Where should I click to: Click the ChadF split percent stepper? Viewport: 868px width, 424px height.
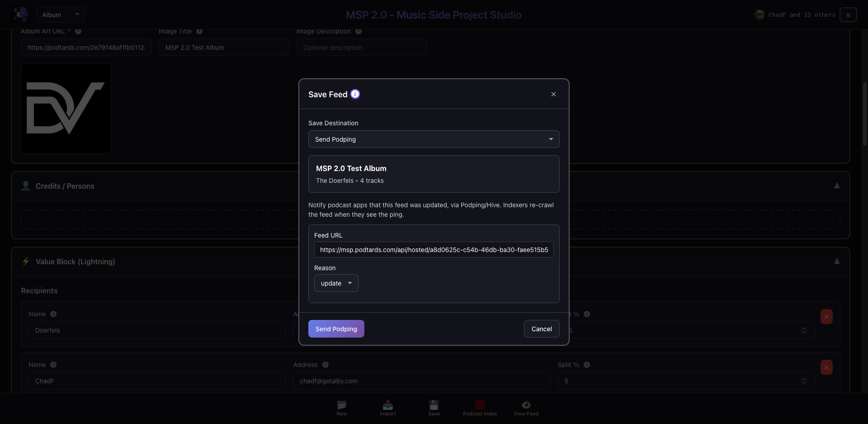804,381
